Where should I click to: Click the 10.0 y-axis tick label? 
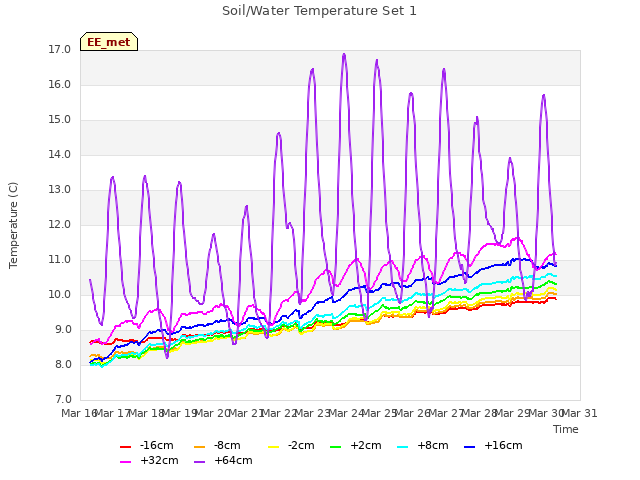(x=60, y=295)
